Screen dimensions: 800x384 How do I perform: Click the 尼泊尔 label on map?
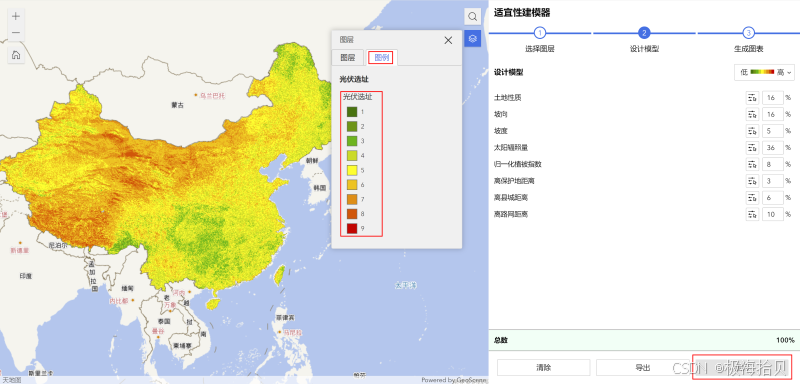coord(57,245)
